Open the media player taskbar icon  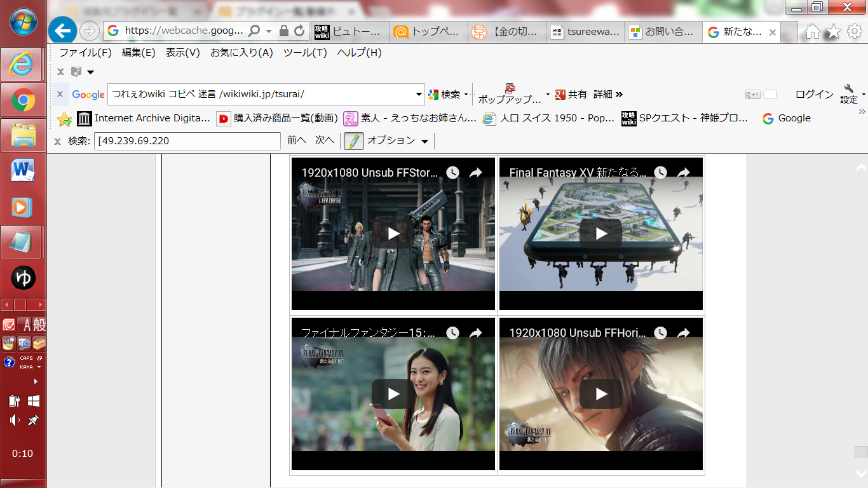[x=23, y=207]
